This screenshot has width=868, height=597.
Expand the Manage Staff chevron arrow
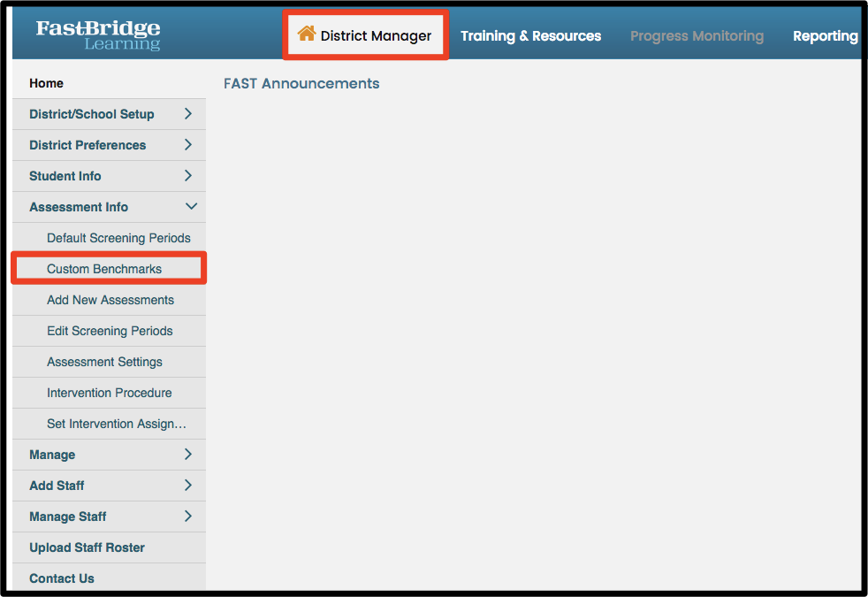188,517
